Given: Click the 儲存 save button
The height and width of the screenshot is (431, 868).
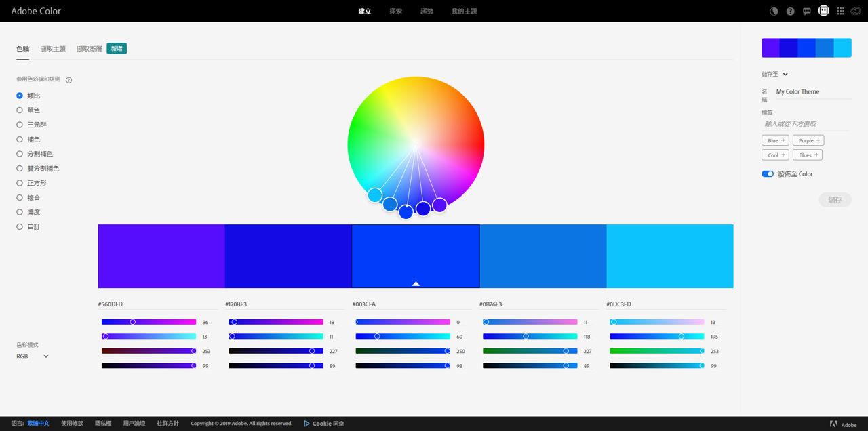Looking at the screenshot, I should (x=835, y=200).
